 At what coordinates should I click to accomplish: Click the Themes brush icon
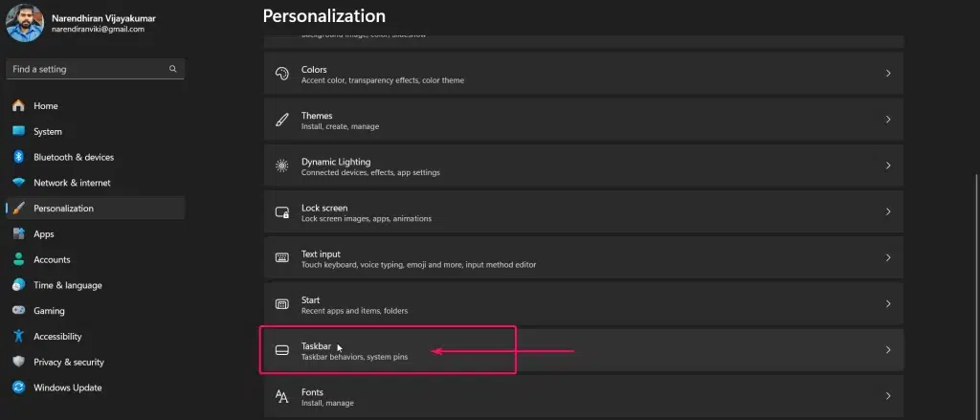coord(282,120)
